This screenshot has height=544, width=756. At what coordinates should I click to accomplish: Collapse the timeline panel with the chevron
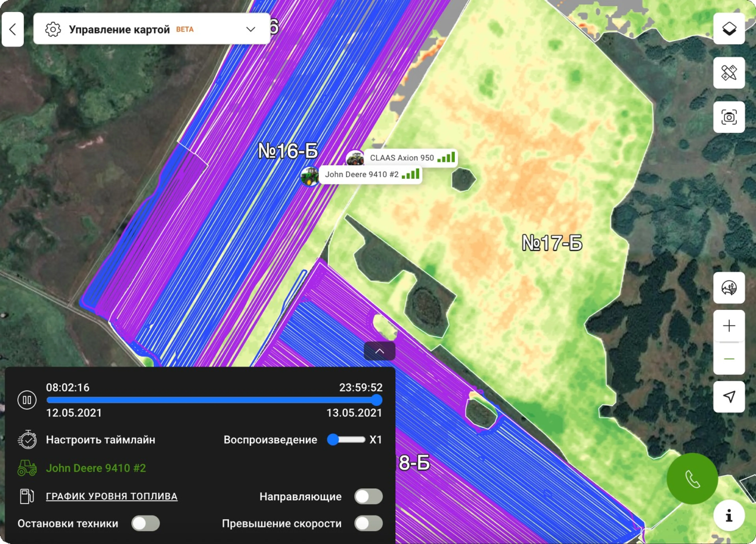tap(379, 351)
